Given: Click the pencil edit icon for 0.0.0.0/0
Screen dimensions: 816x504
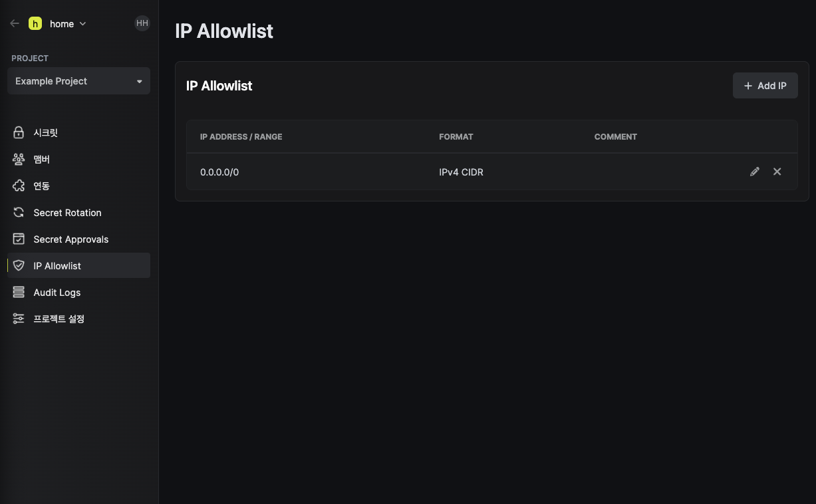Looking at the screenshot, I should [x=755, y=172].
